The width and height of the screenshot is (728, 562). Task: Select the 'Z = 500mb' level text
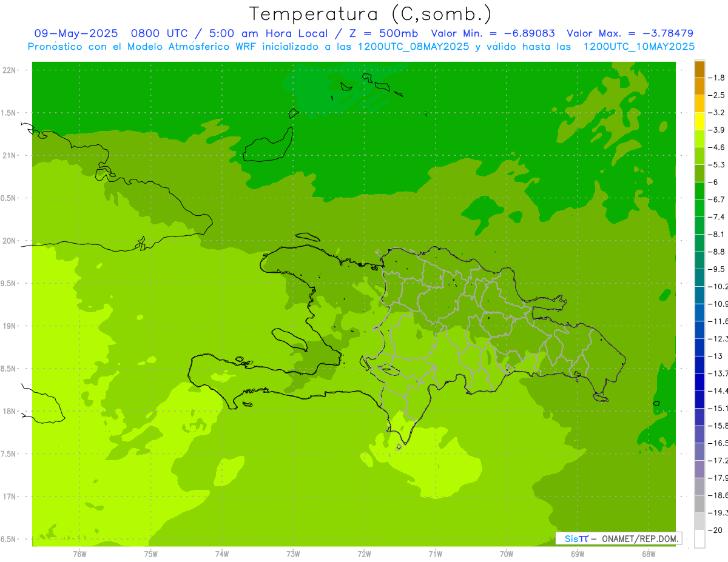pos(383,33)
